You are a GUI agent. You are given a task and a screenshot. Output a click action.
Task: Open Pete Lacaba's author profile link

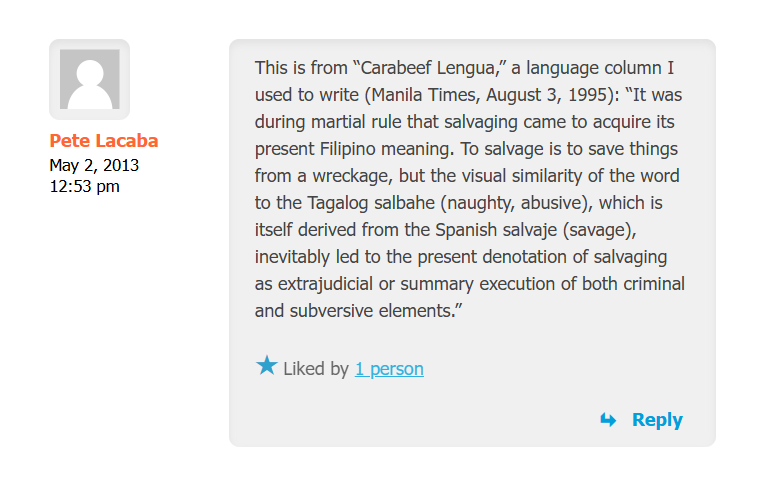pyautogui.click(x=104, y=140)
